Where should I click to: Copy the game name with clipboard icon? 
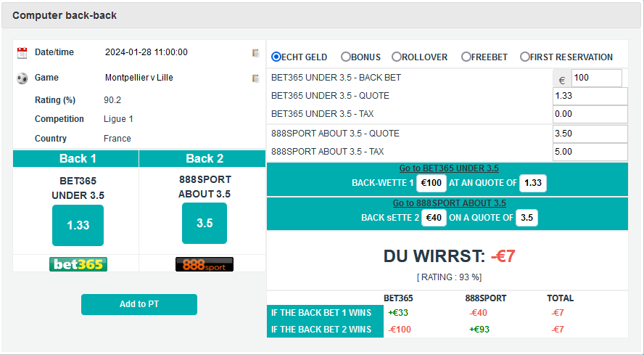[256, 78]
